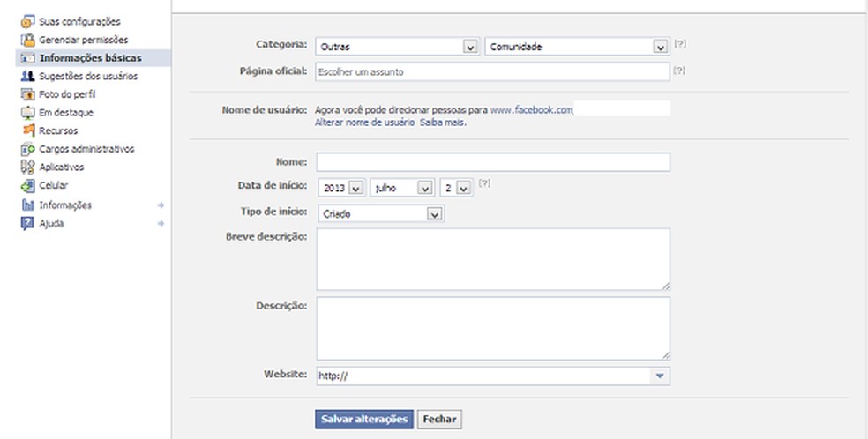This screenshot has width=868, height=439.
Task: Click the Descrição text area
Action: [493, 329]
